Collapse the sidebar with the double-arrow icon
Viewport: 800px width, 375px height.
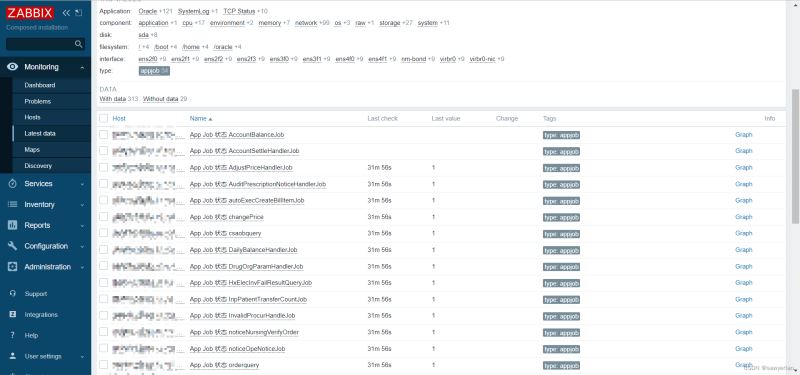[x=66, y=13]
